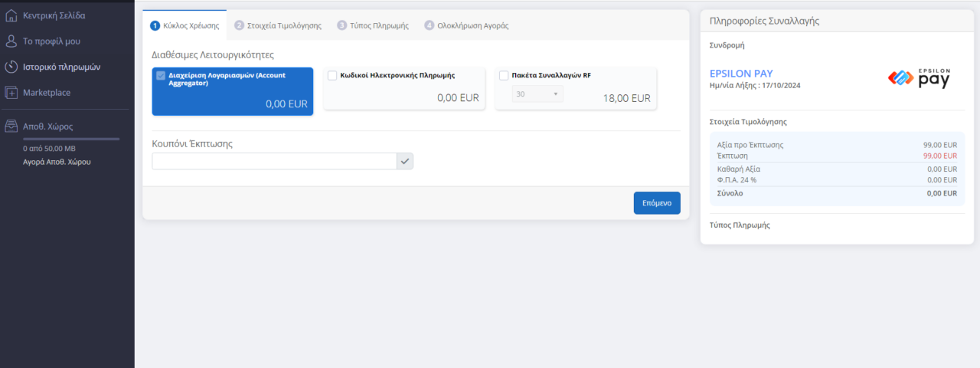Open the RF package quantity dropdown showing 30
This screenshot has width=980, height=368.
click(537, 94)
